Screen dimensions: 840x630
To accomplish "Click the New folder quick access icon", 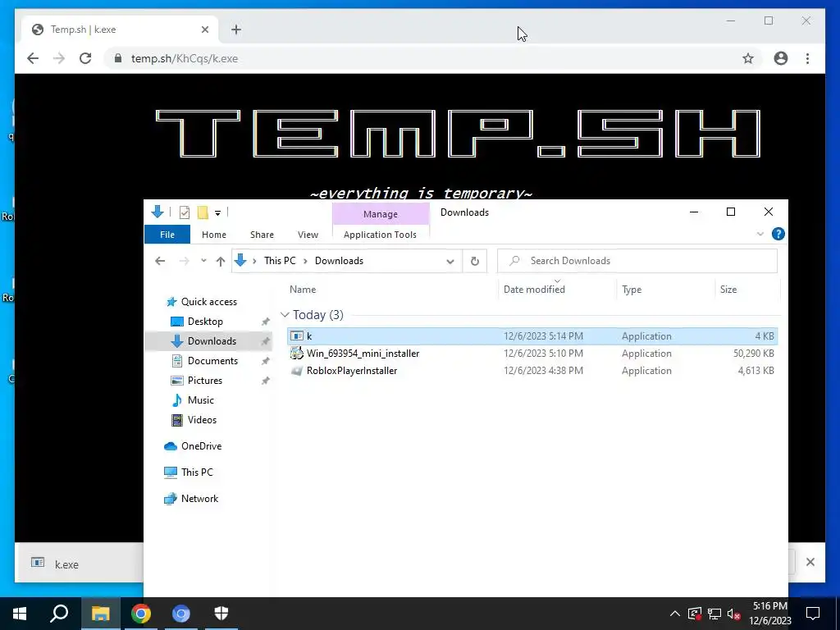I will pyautogui.click(x=203, y=212).
